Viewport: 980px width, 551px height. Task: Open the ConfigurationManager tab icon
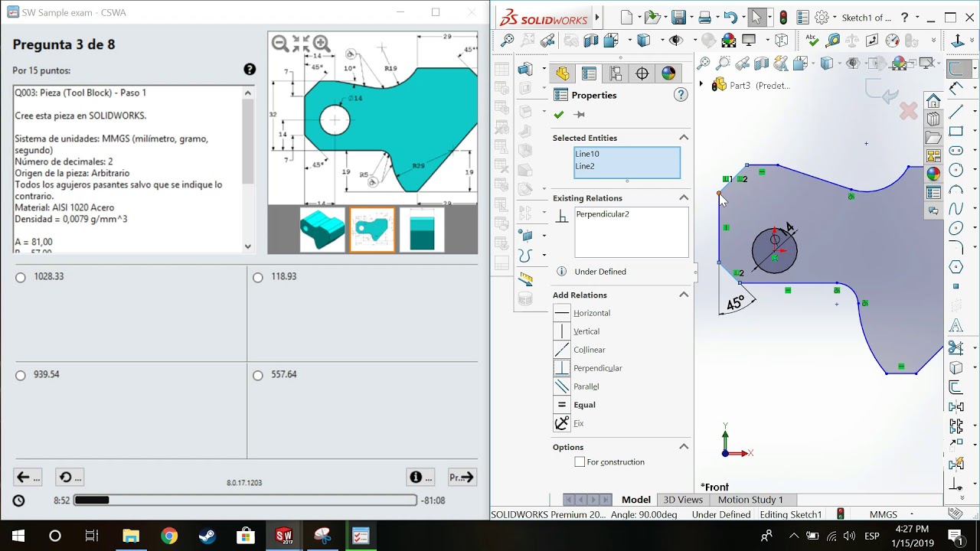pos(616,73)
